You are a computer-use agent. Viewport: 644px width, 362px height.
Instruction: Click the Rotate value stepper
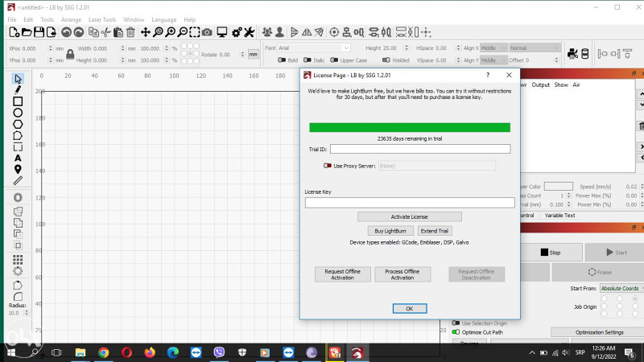[242, 54]
